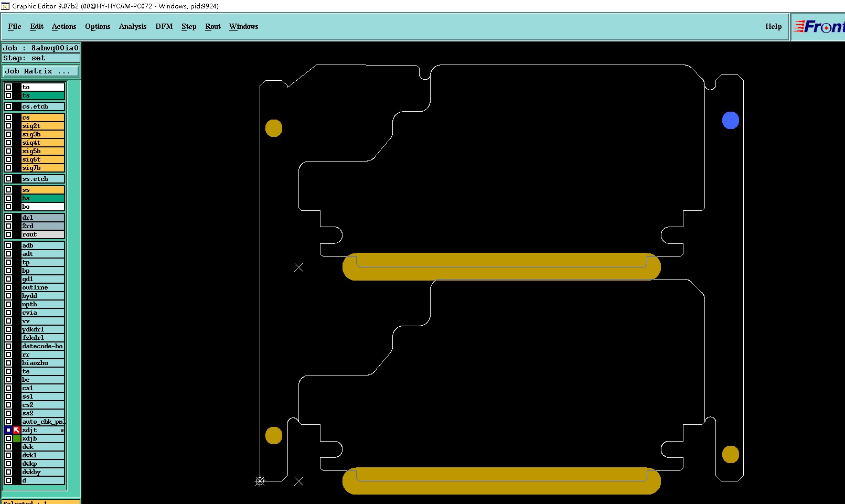
Task: Click the upper gold routed slot feature
Action: (501, 266)
